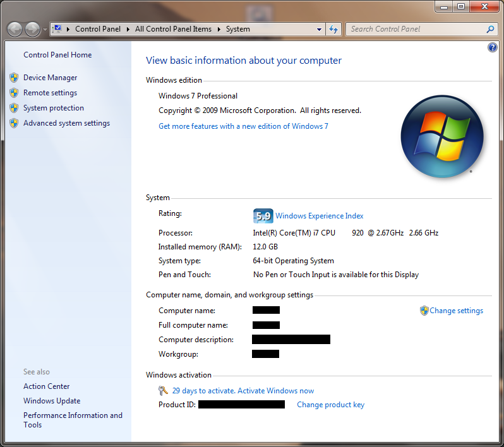This screenshot has width=504, height=447.
Task: Select Control Panel in the address breadcrumb
Action: [x=98, y=29]
